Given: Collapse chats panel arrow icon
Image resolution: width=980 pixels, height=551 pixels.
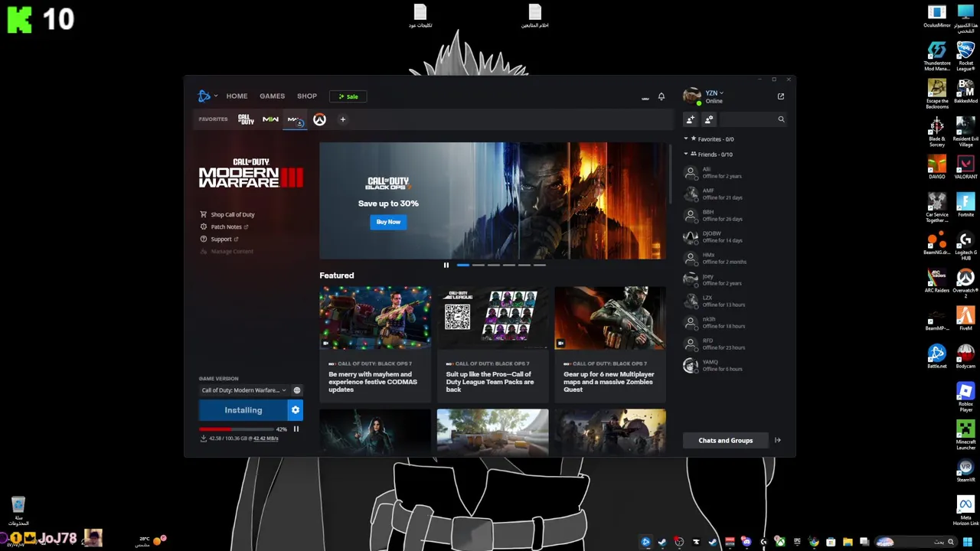Looking at the screenshot, I should click(778, 440).
